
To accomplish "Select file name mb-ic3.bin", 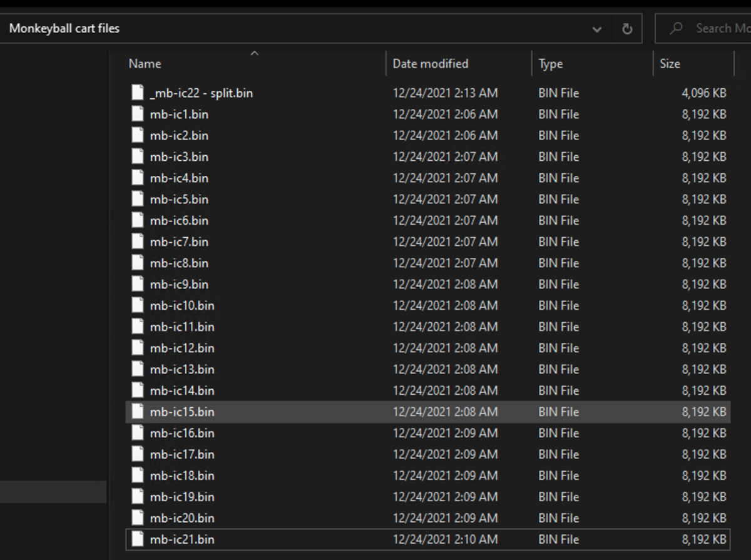I will (179, 157).
